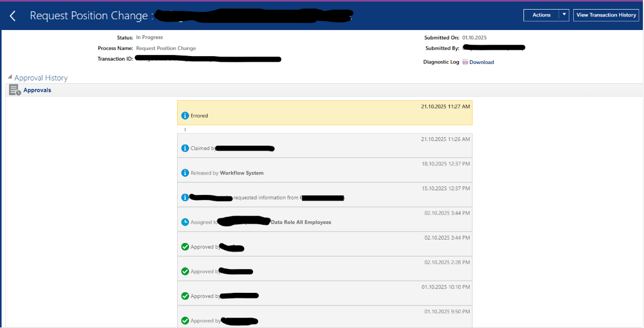Click Submitted On date 01.10.2025

[x=474, y=37]
